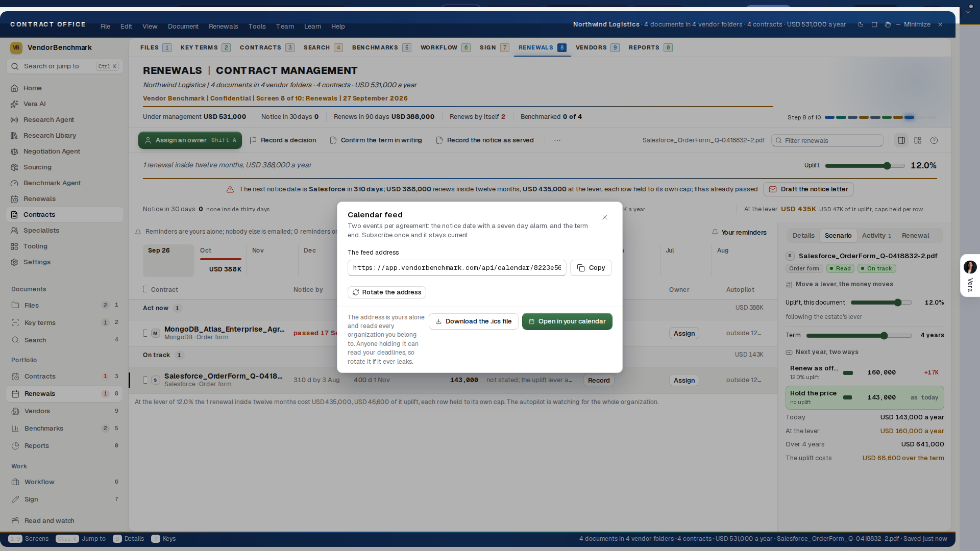Adjust the top Uplift slider
This screenshot has width=980, height=551.
[x=865, y=165]
